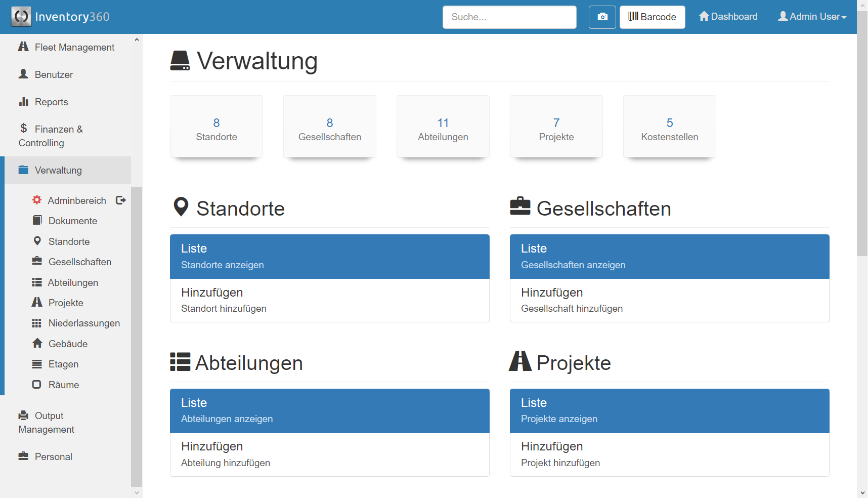Click the Suche search field
The width and height of the screenshot is (868, 498).
click(509, 17)
